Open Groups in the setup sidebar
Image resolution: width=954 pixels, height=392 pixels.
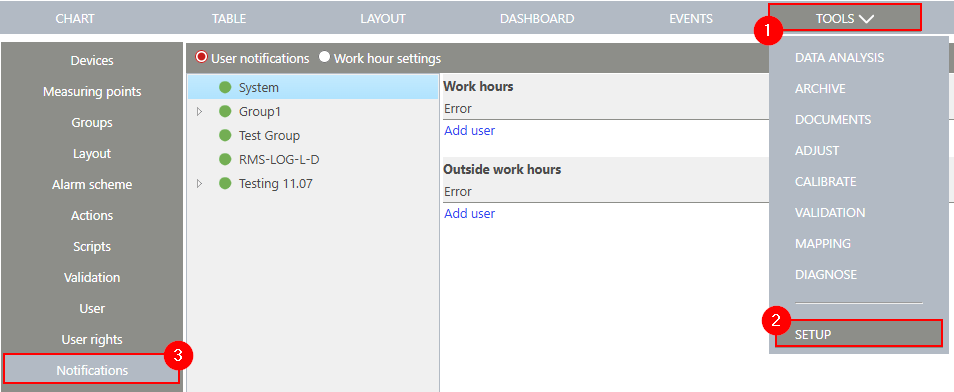point(92,123)
